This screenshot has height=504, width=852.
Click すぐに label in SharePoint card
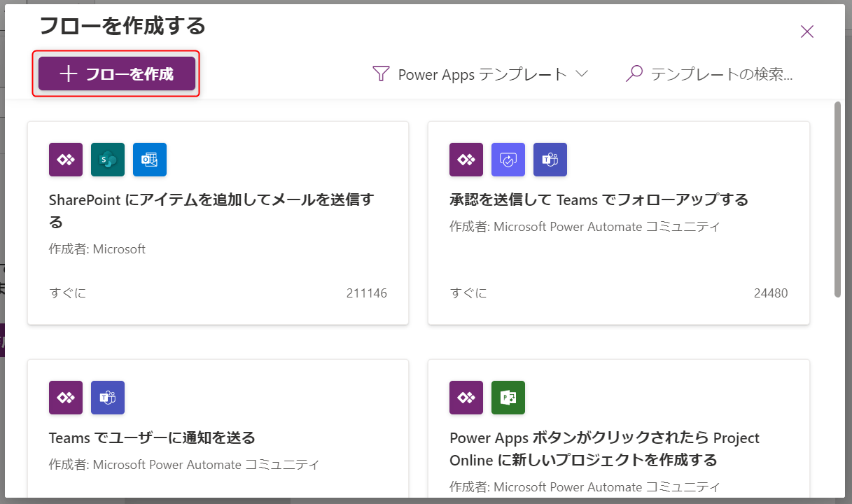coord(68,293)
